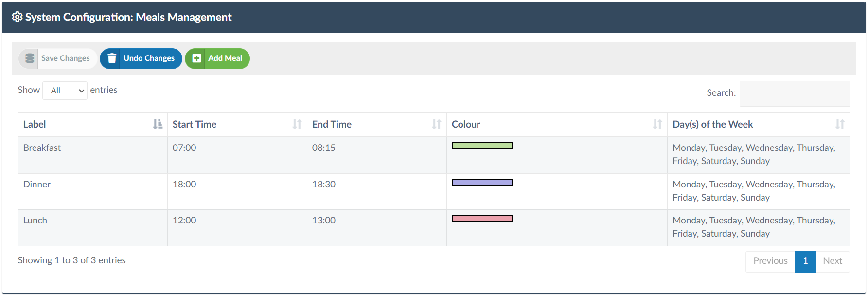The width and height of the screenshot is (868, 296).
Task: Click the gear icon beside System Configuration
Action: 17,17
